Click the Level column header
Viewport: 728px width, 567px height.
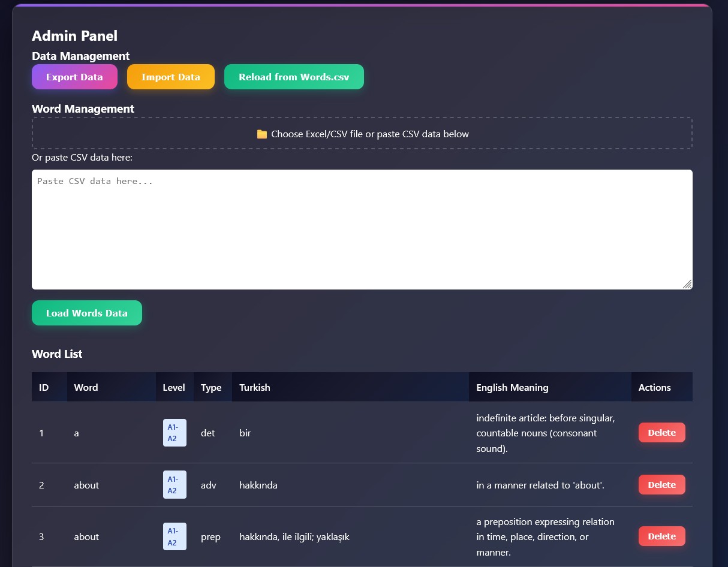click(174, 387)
